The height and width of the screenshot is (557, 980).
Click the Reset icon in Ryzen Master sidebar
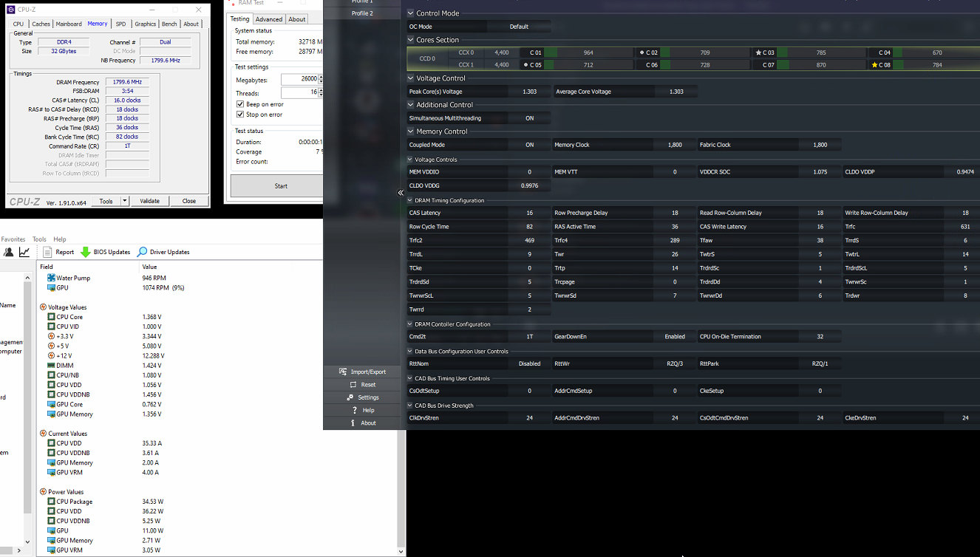[x=353, y=385]
